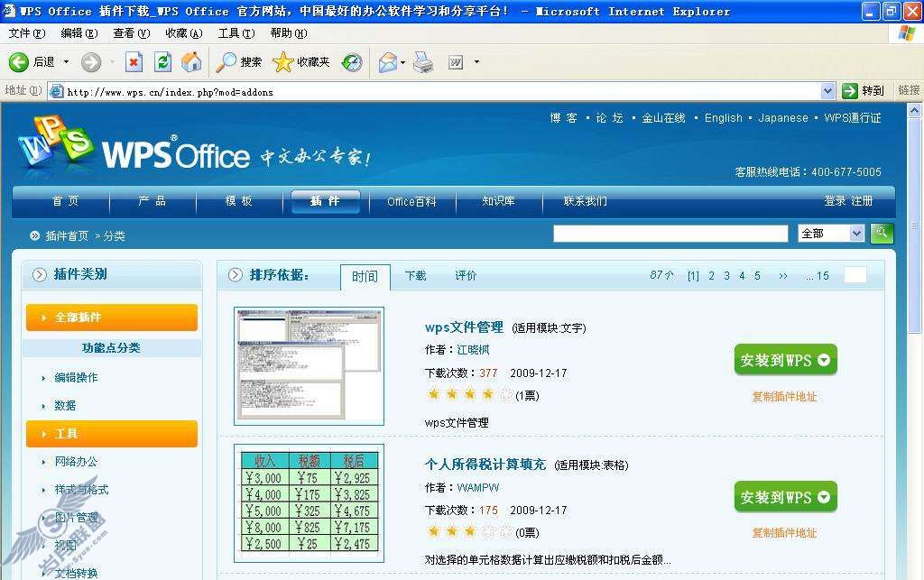Select the 编辑操作 category
The height and width of the screenshot is (580, 924).
coord(76,377)
